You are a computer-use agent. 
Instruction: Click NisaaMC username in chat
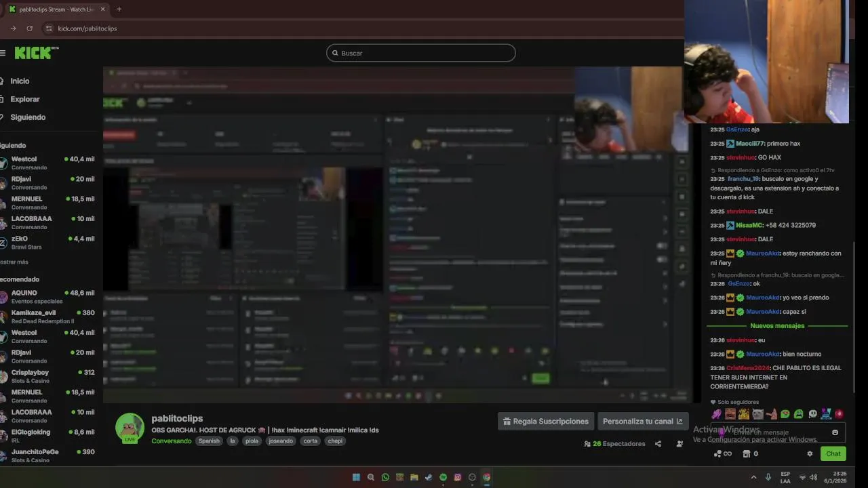point(749,225)
